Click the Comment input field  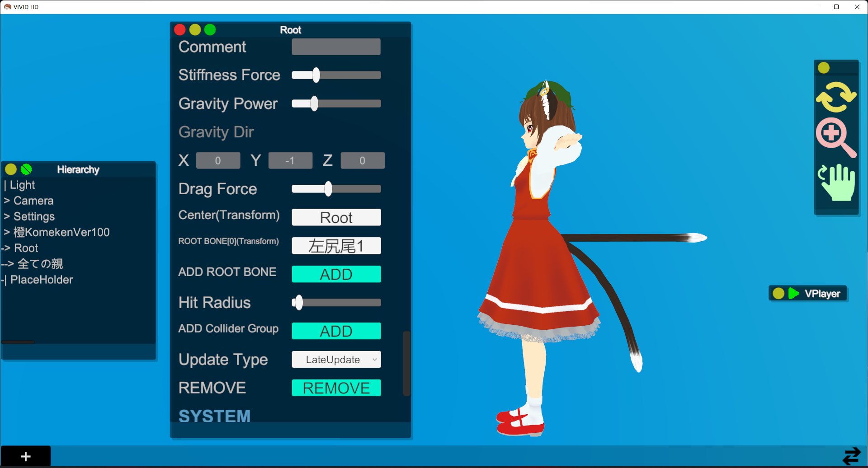point(336,47)
